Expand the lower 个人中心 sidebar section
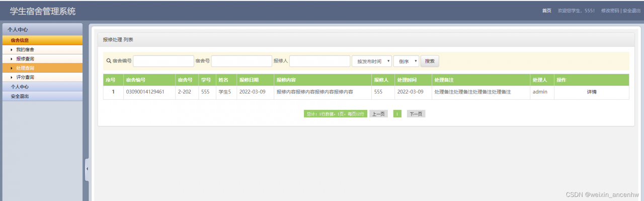The width and height of the screenshot is (644, 201). pos(42,87)
